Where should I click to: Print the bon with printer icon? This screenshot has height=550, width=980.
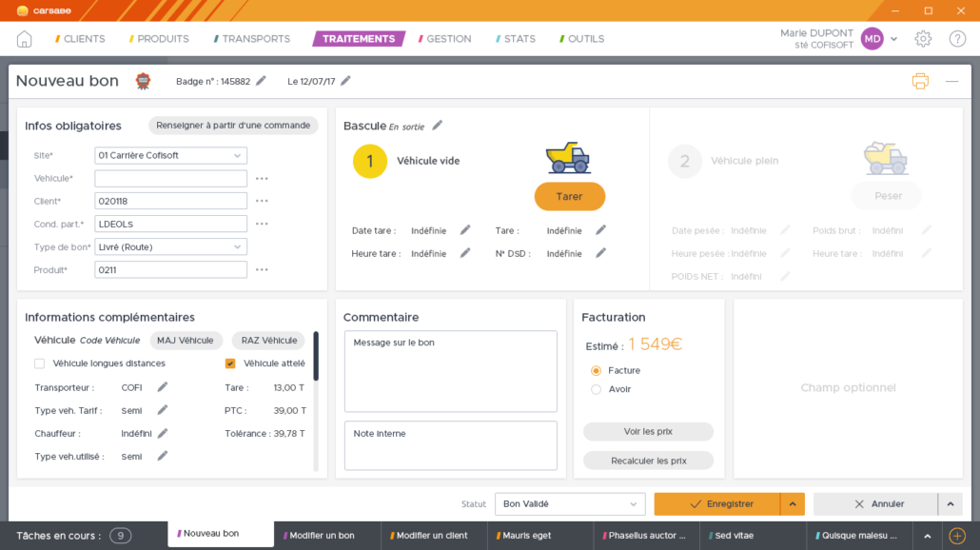coord(920,81)
